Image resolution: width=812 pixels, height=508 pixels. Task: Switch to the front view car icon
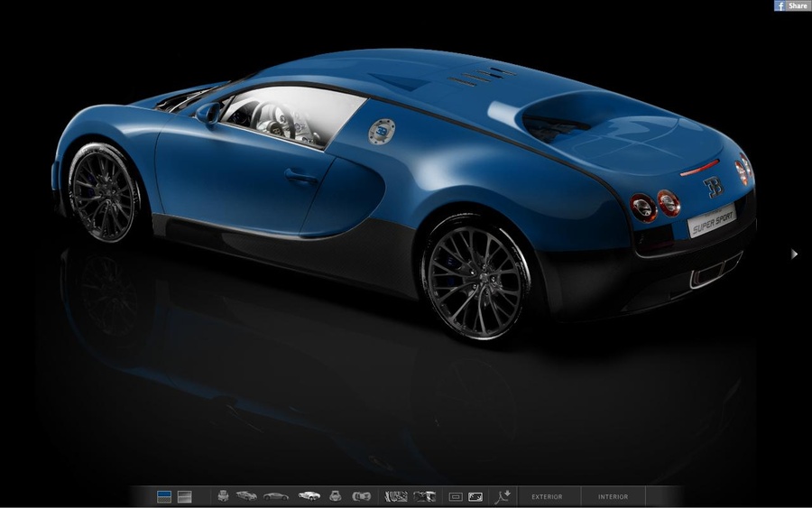223,496
